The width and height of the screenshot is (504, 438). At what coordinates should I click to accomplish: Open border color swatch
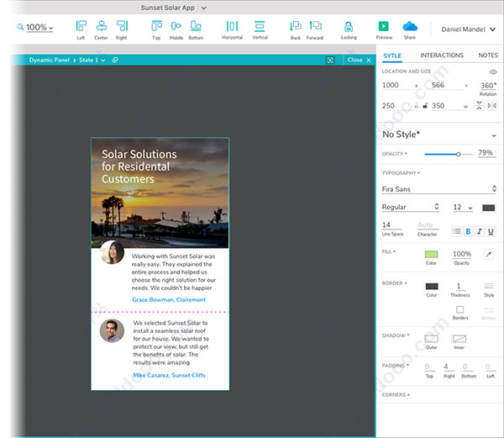pyautogui.click(x=432, y=286)
